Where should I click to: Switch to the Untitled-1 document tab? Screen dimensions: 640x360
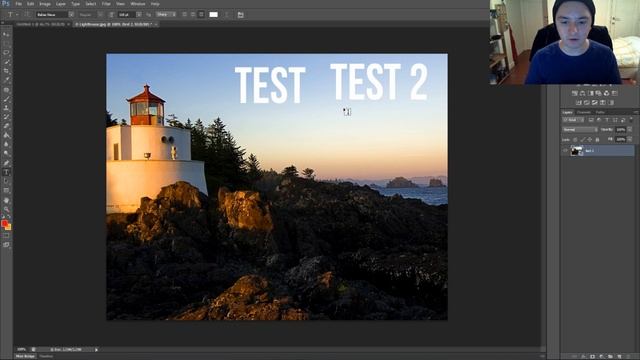click(42, 24)
